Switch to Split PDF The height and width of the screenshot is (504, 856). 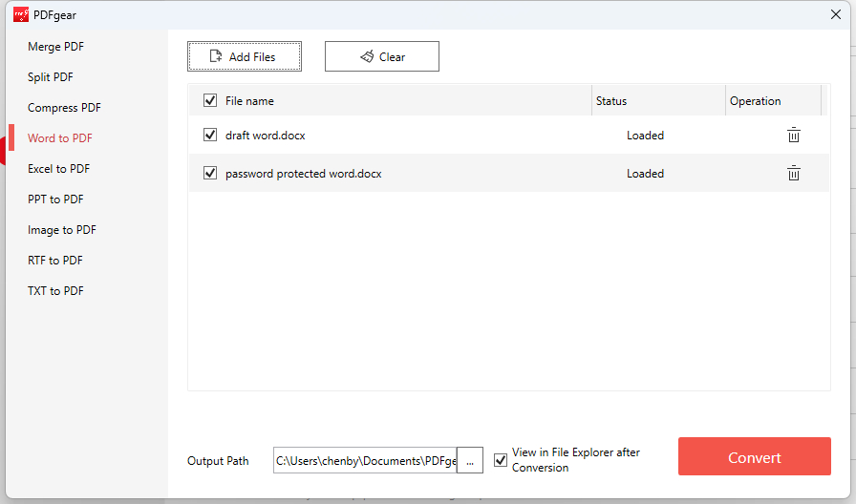51,77
